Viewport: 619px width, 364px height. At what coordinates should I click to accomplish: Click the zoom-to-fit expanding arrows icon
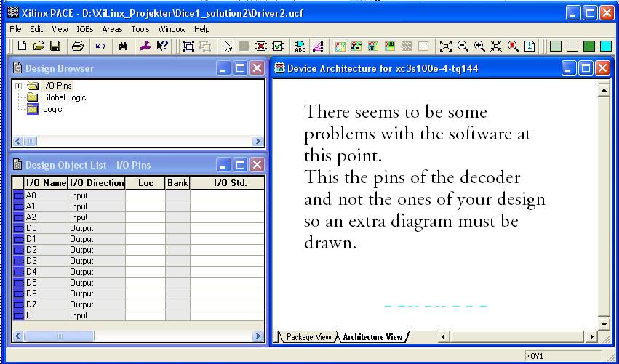[446, 46]
